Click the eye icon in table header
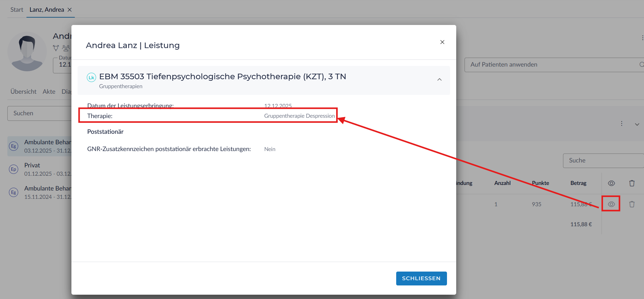644x299 pixels. (x=611, y=183)
